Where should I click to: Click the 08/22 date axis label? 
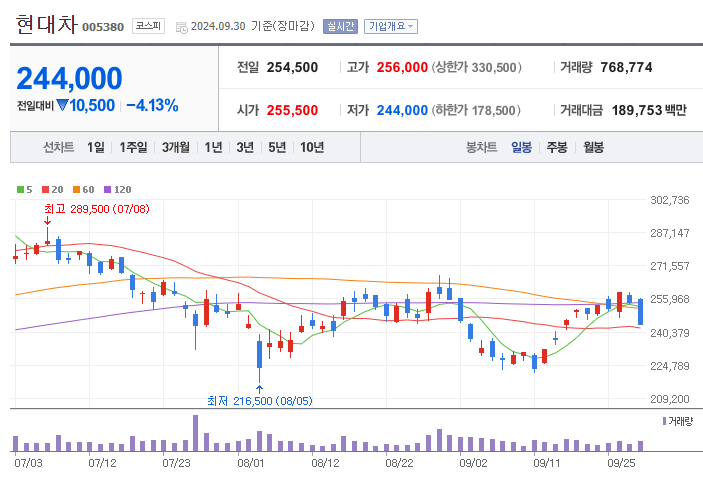pyautogui.click(x=399, y=463)
